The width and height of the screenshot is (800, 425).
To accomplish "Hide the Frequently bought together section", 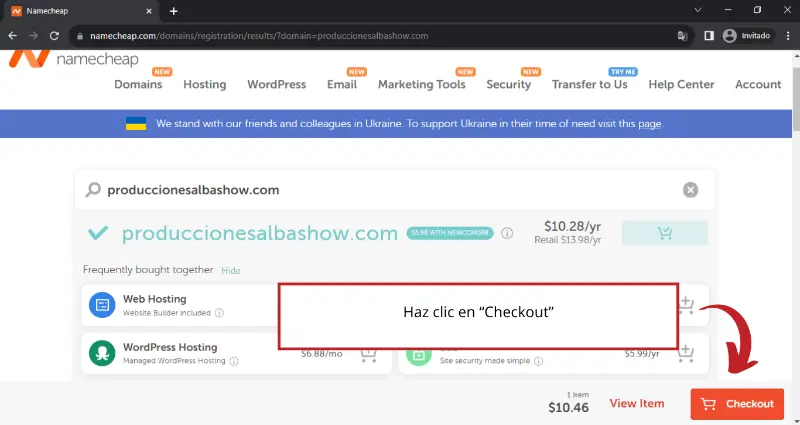I will [x=231, y=270].
